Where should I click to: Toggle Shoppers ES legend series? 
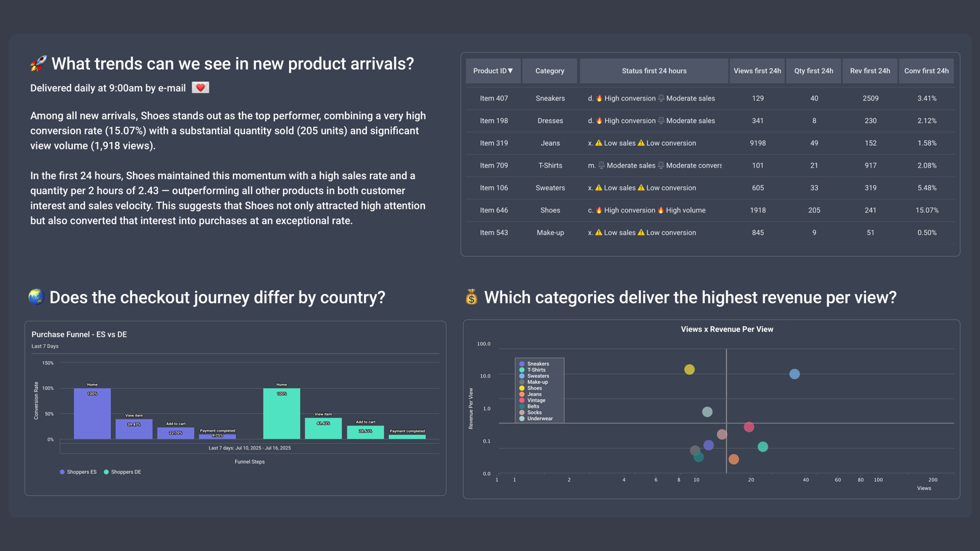(78, 472)
